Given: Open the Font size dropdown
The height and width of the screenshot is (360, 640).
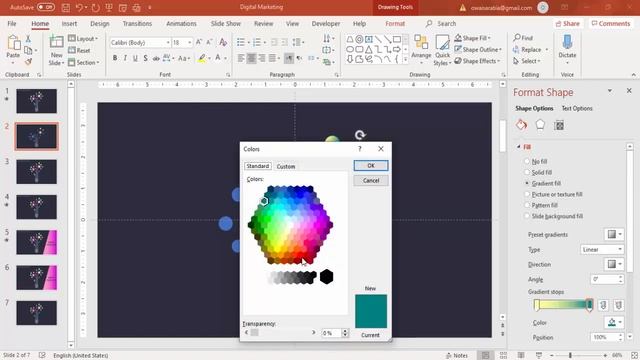Looking at the screenshot, I should click(189, 42).
